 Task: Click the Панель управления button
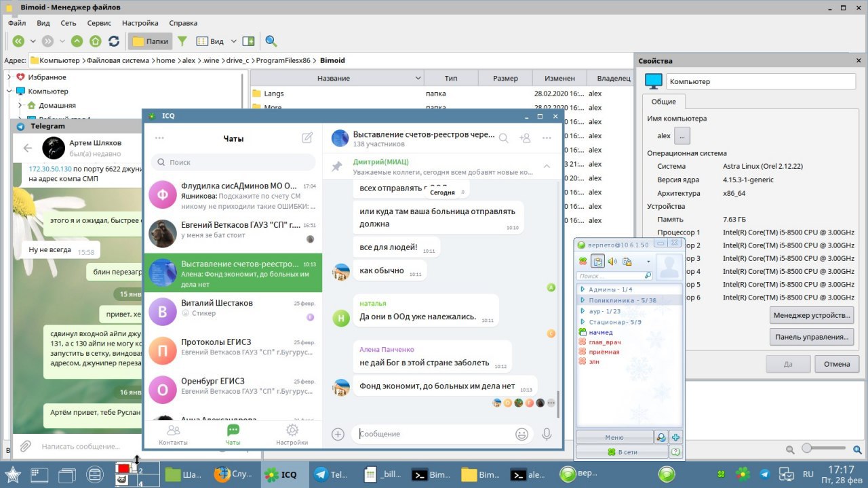pos(811,336)
